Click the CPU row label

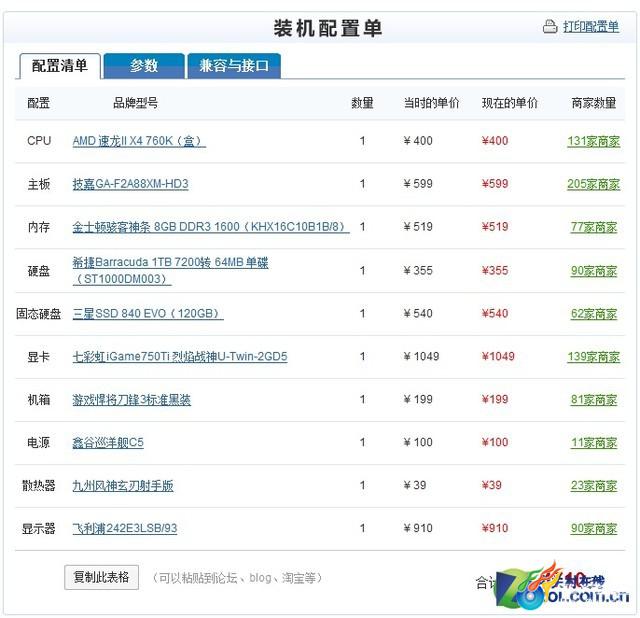pyautogui.click(x=39, y=141)
